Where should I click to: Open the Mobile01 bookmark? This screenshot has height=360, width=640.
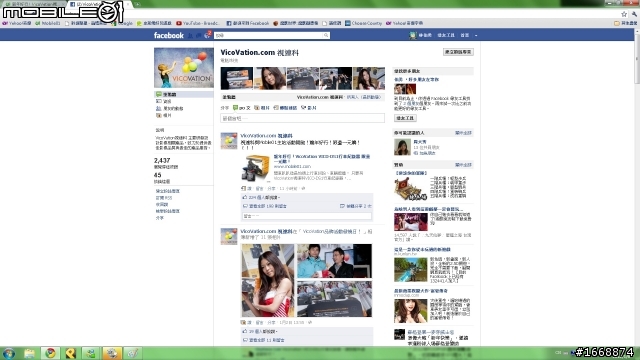pyautogui.click(x=47, y=23)
